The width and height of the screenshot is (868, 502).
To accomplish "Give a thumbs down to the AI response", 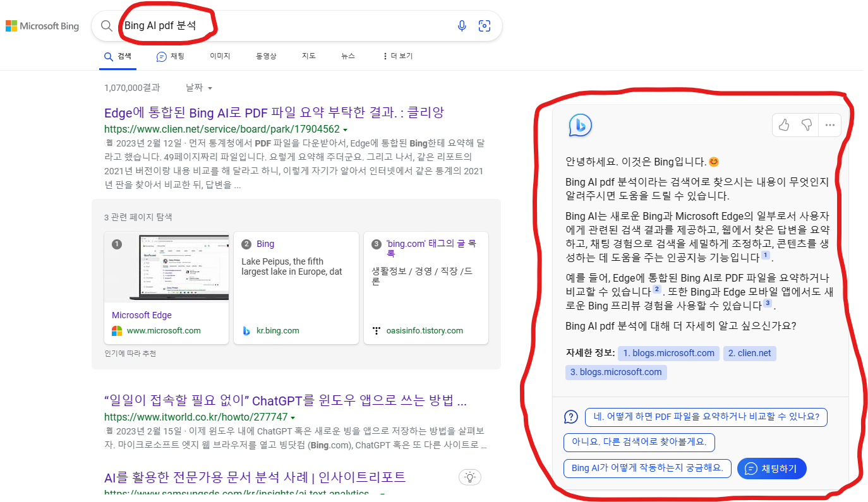I will coord(807,125).
